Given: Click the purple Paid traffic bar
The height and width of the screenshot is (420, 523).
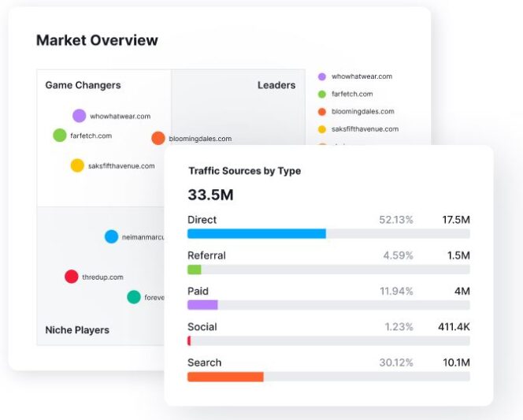Looking at the screenshot, I should click(x=202, y=305).
